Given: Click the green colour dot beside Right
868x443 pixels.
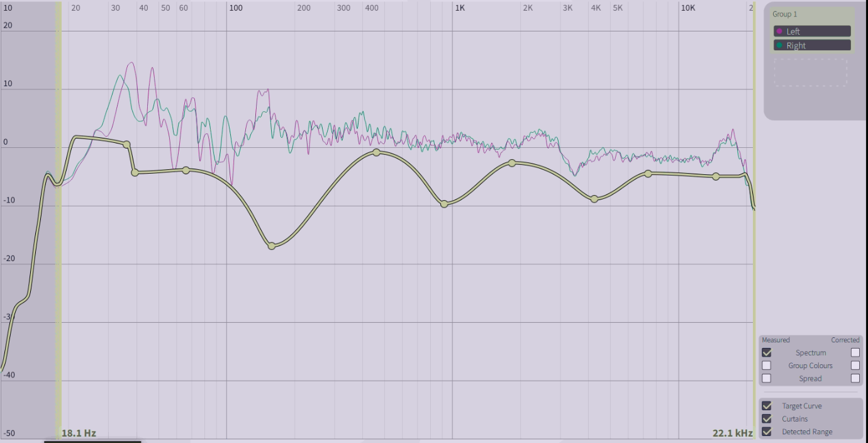Looking at the screenshot, I should click(x=780, y=45).
